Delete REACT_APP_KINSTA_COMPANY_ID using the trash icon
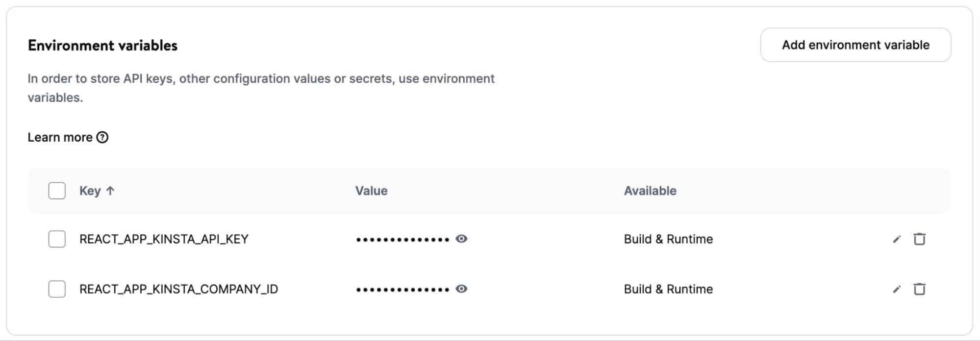 pos(920,289)
